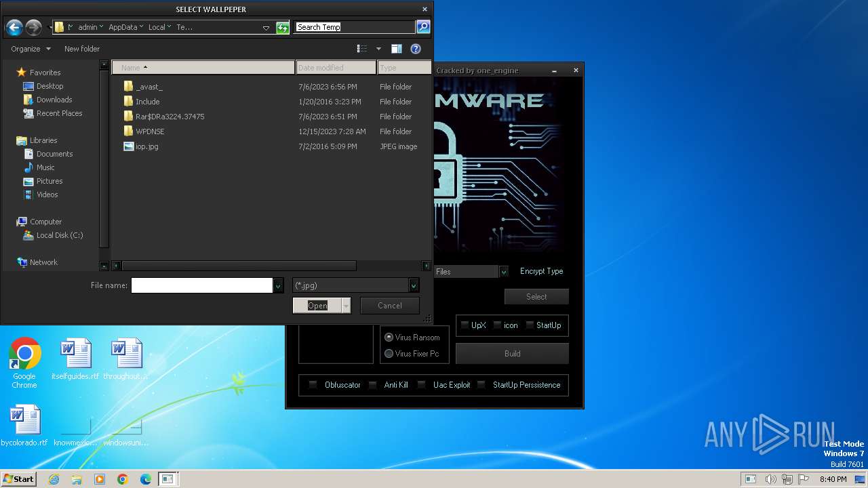Change view using the view icon
The height and width of the screenshot is (488, 868).
362,49
